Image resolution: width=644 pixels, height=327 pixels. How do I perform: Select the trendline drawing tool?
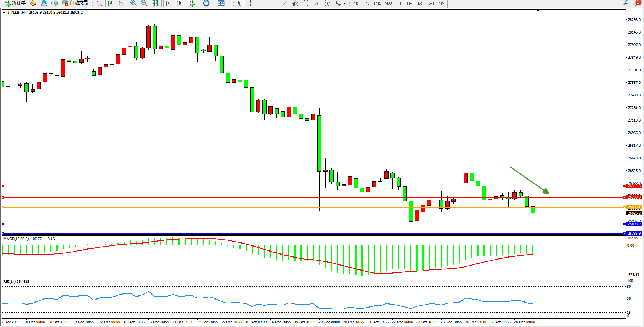coord(284,3)
